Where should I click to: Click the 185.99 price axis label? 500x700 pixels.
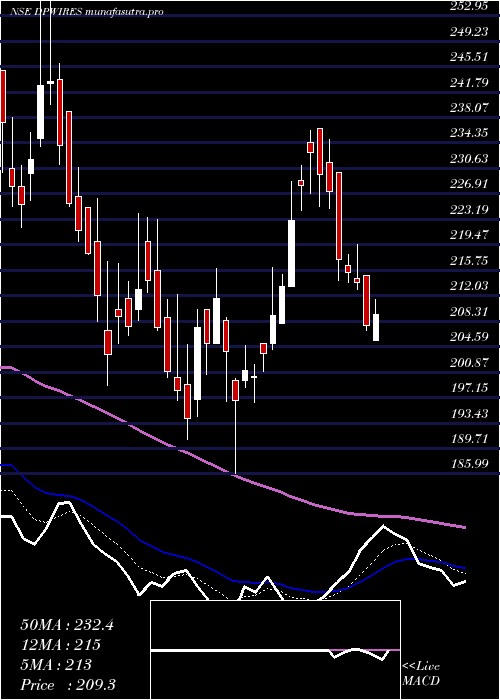click(x=470, y=464)
